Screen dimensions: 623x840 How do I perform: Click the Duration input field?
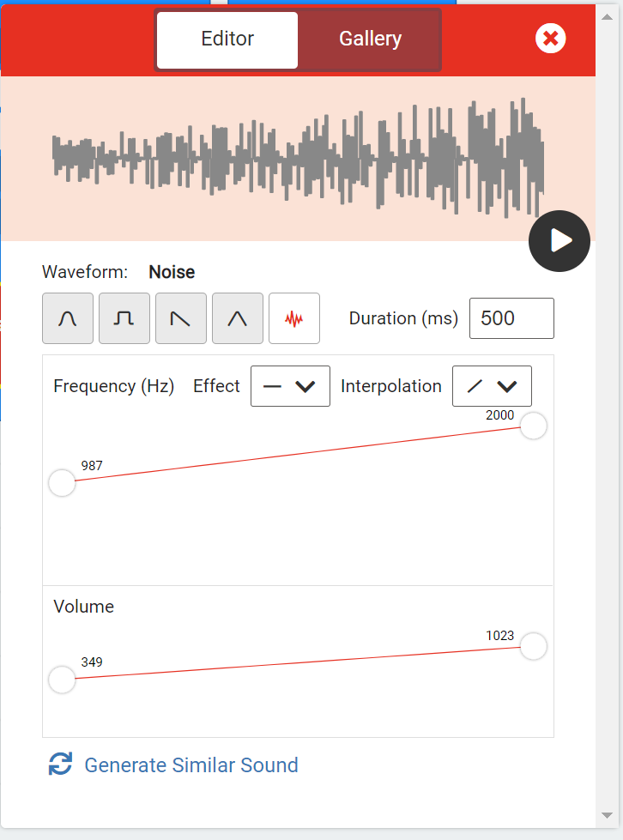[511, 317]
